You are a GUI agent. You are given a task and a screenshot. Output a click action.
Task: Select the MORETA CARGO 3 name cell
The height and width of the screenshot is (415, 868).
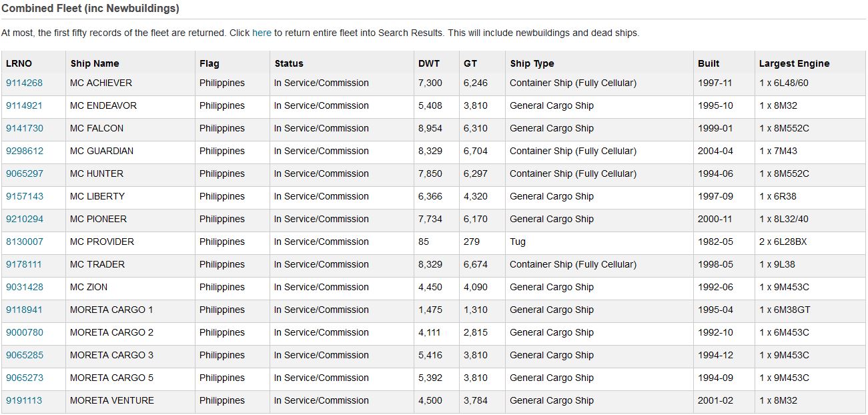[130, 355]
